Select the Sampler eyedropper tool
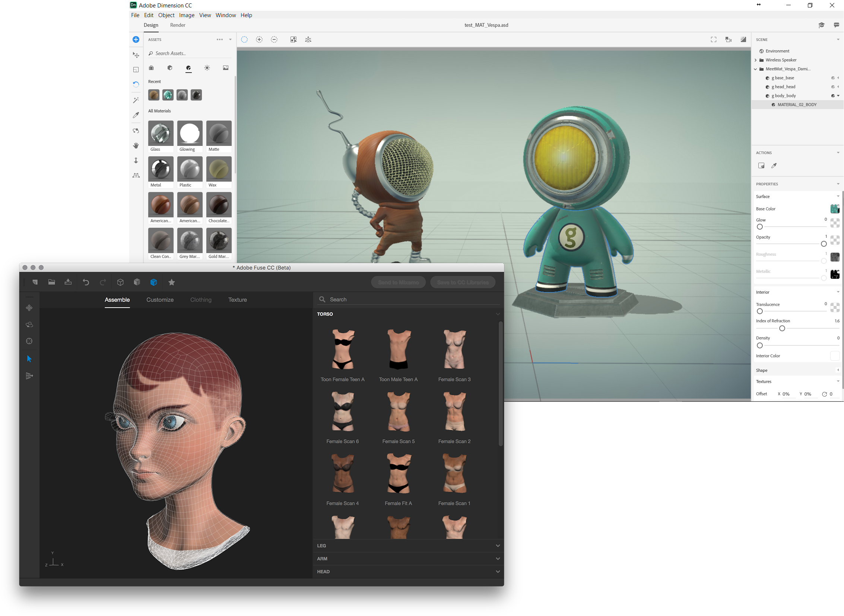The image size is (844, 616). pyautogui.click(x=136, y=115)
